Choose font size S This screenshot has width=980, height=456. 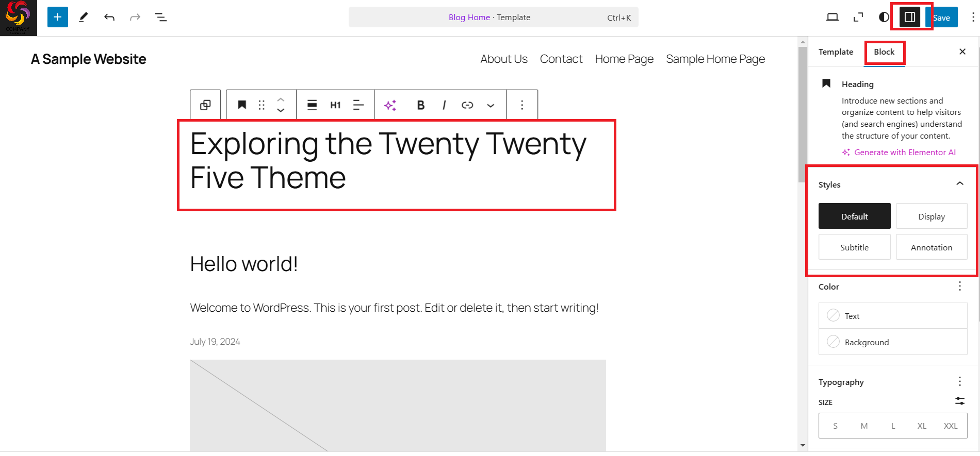pos(836,426)
